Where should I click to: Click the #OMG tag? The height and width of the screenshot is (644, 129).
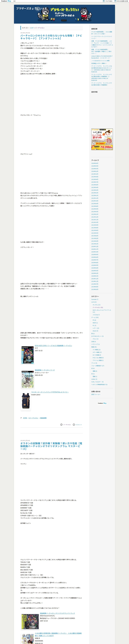point(25,418)
